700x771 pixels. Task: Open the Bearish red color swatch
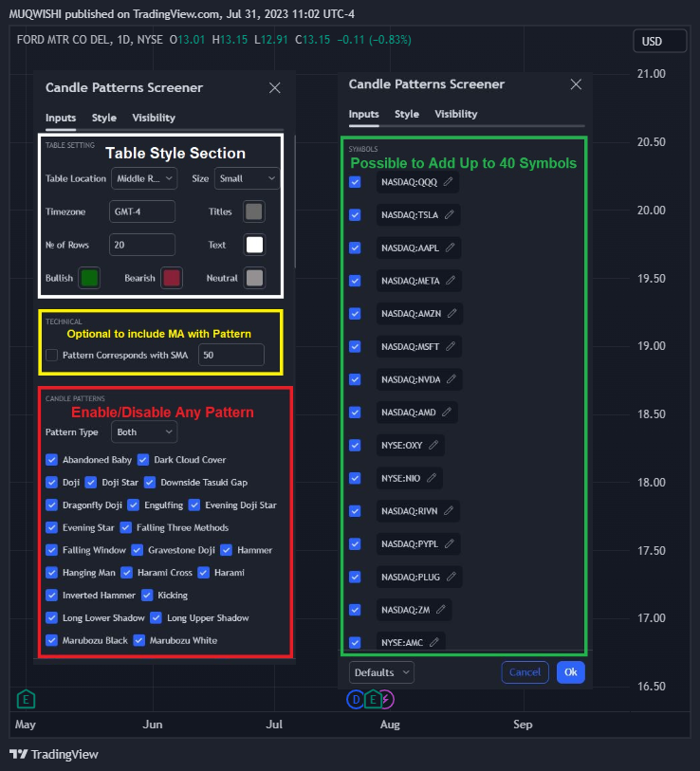coord(172,278)
